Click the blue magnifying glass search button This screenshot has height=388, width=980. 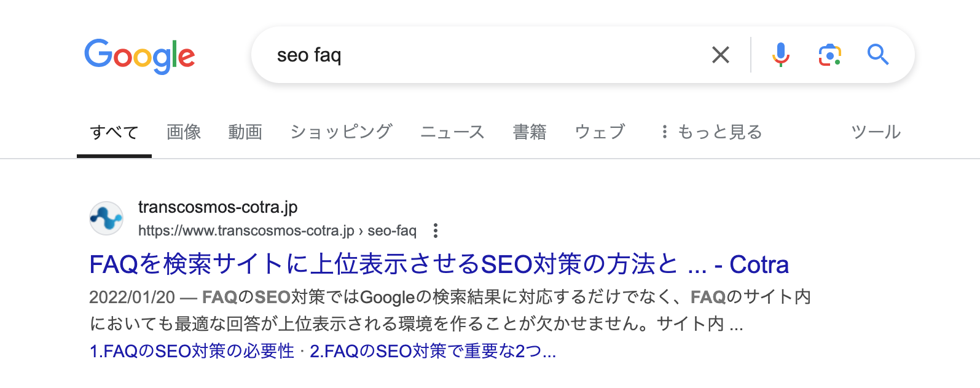(x=878, y=55)
